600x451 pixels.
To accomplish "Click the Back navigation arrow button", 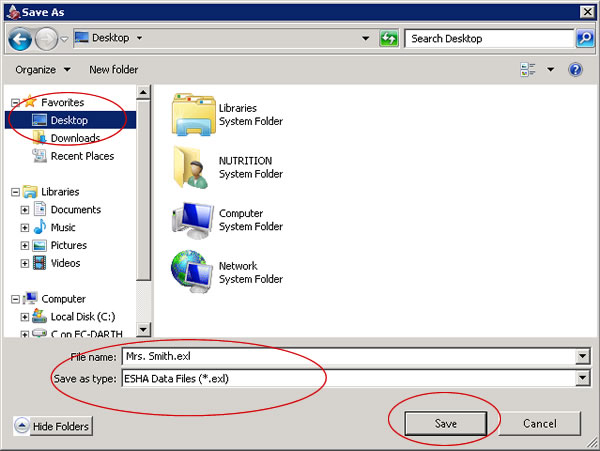I will click(x=20, y=39).
